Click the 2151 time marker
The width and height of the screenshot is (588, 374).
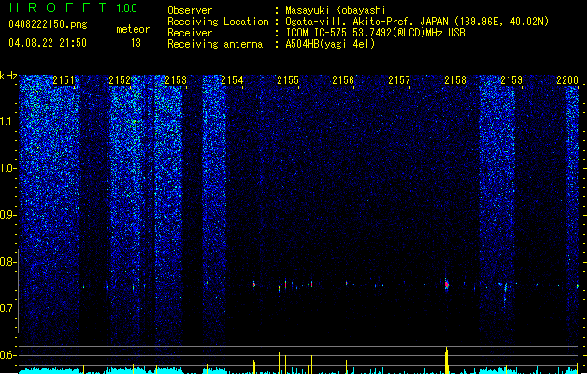(64, 80)
